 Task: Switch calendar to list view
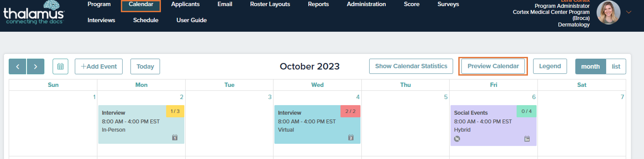pyautogui.click(x=616, y=66)
